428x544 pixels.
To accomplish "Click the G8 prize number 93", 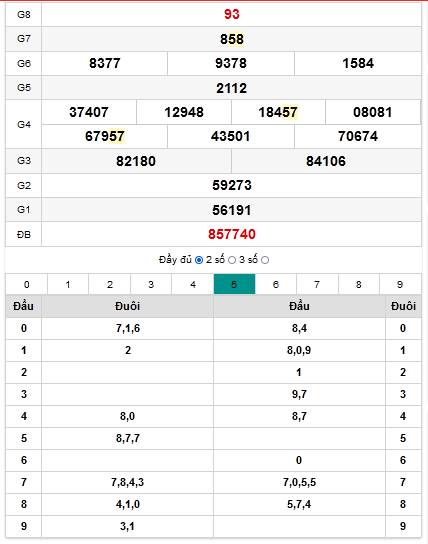I will click(232, 14).
